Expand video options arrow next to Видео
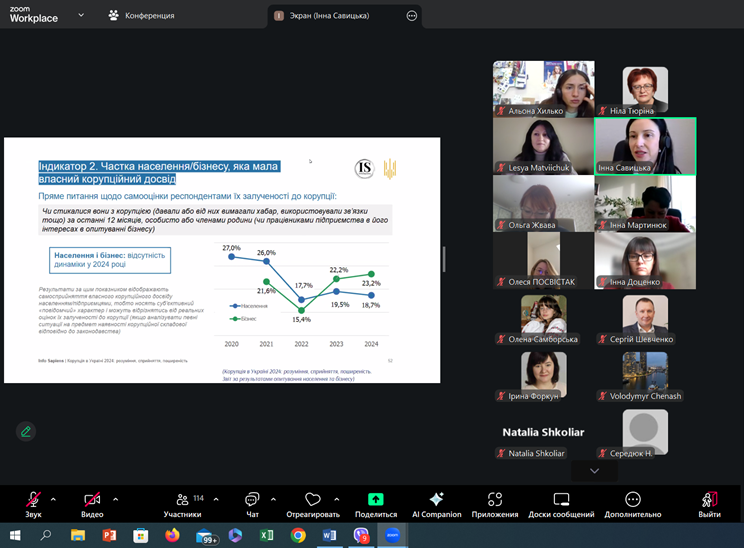This screenshot has width=744, height=548. (x=116, y=497)
